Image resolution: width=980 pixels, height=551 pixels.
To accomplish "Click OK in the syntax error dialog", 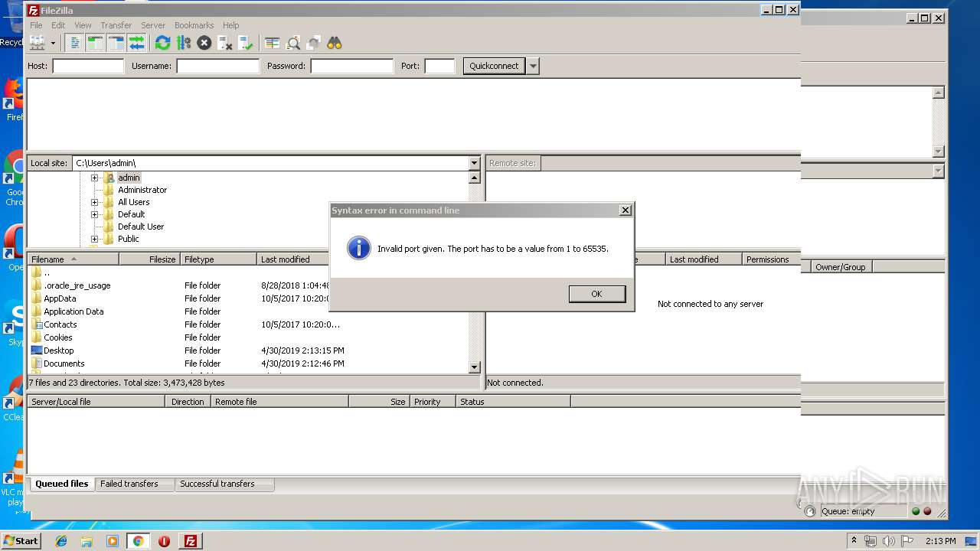I will click(596, 294).
